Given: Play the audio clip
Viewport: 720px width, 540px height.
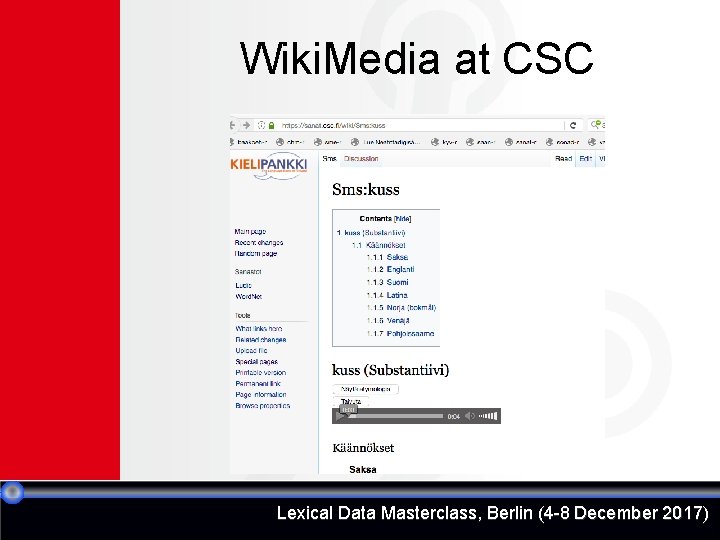Looking at the screenshot, I should [340, 416].
